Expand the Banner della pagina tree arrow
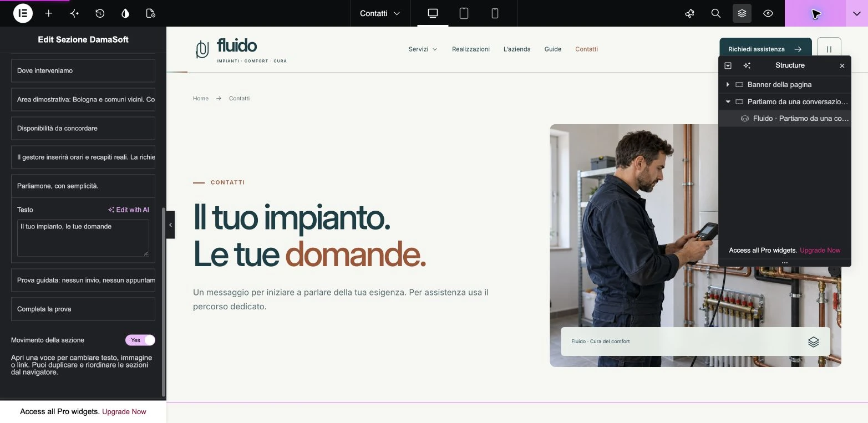Screen dimensions: 868x423 (728, 84)
